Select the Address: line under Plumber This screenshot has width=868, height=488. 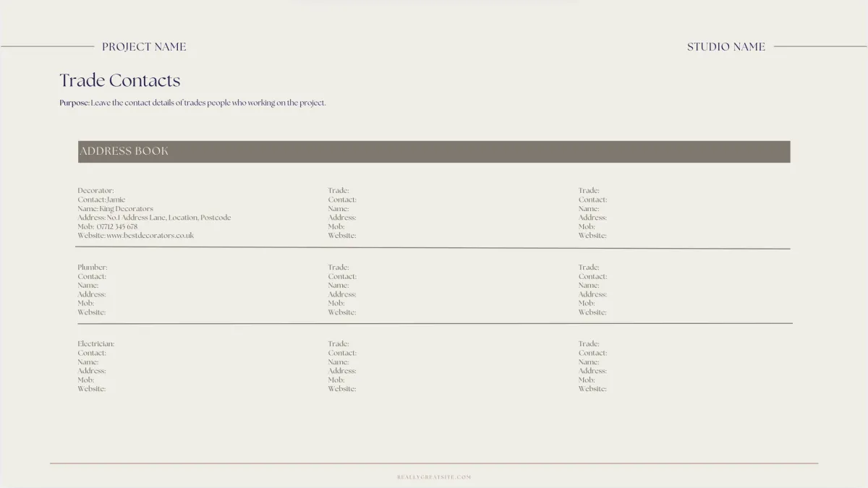coord(92,294)
